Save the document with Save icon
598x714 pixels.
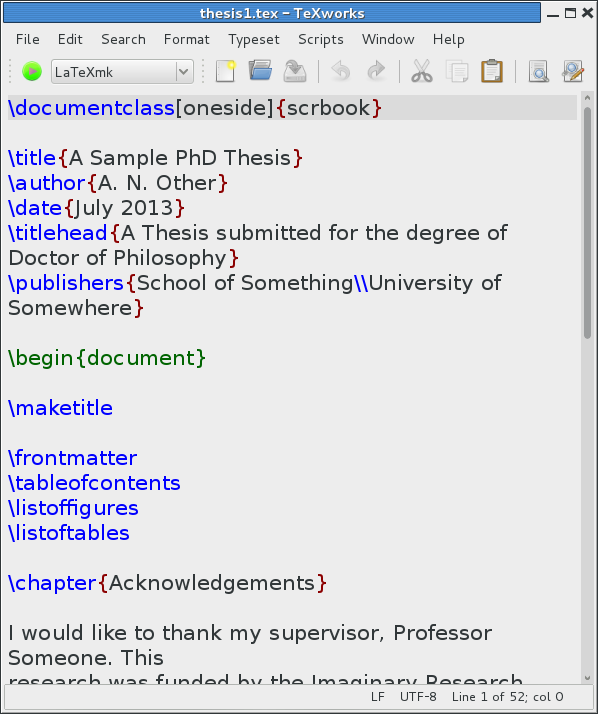tap(295, 71)
